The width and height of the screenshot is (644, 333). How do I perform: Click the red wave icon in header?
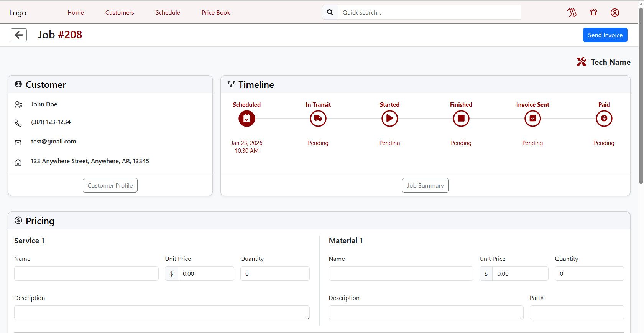coord(572,13)
